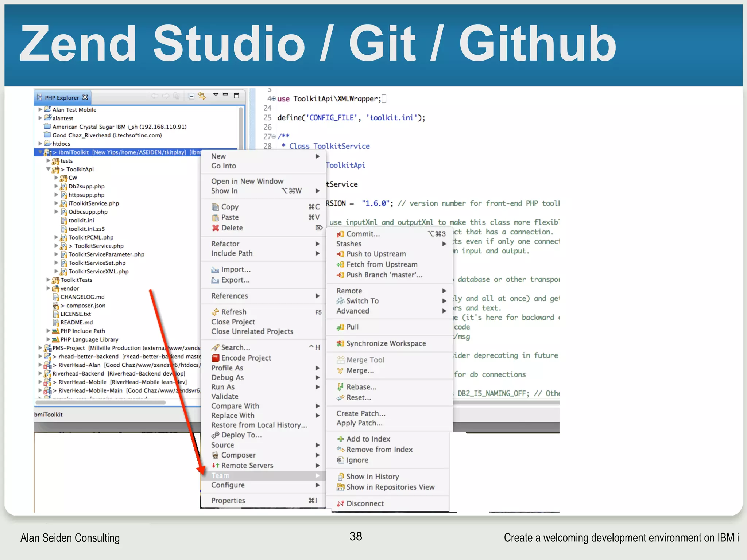747x560 pixels.
Task: Click the Ignore icon
Action: pos(340,460)
